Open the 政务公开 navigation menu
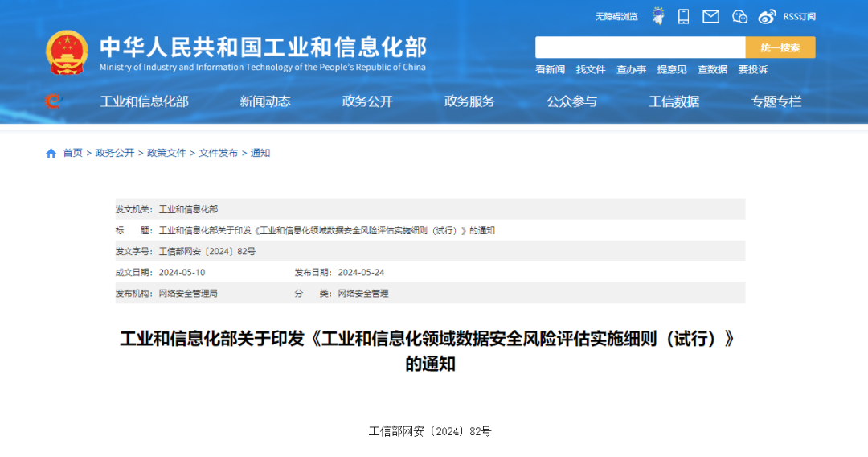The width and height of the screenshot is (868, 457). point(367,101)
